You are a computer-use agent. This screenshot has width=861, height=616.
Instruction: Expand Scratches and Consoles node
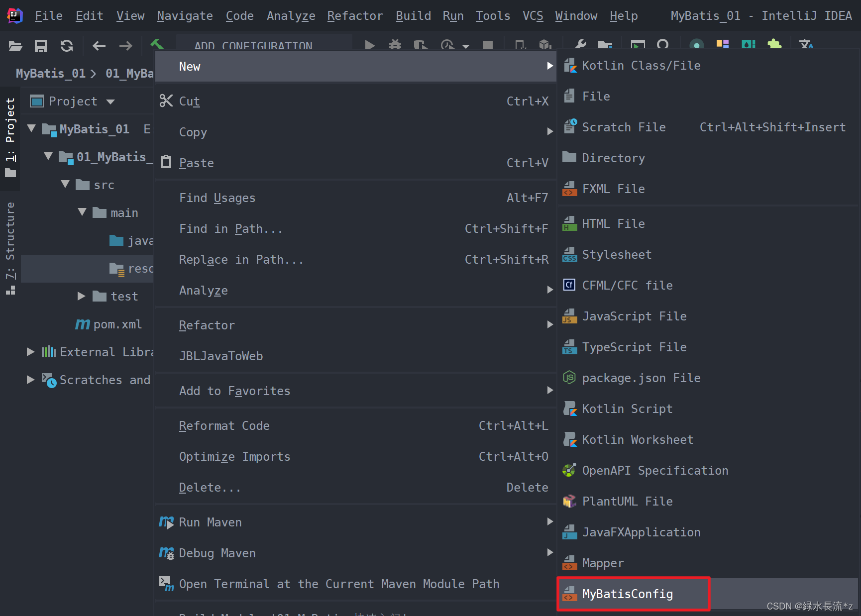click(31, 380)
